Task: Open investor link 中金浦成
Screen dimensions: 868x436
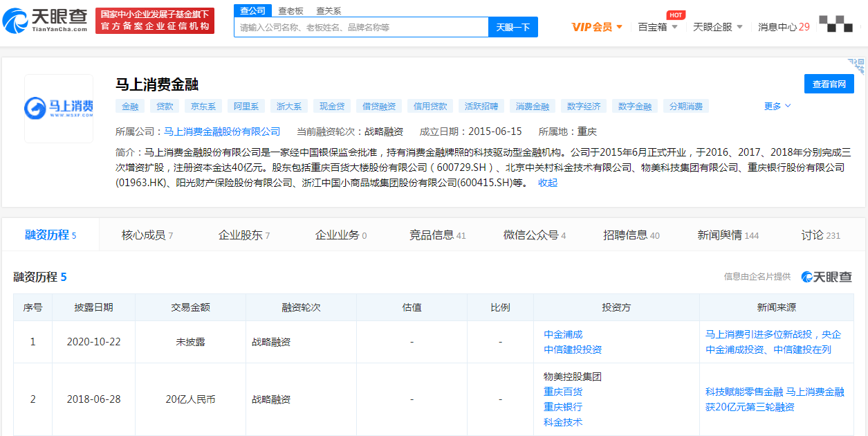Action: click(563, 334)
